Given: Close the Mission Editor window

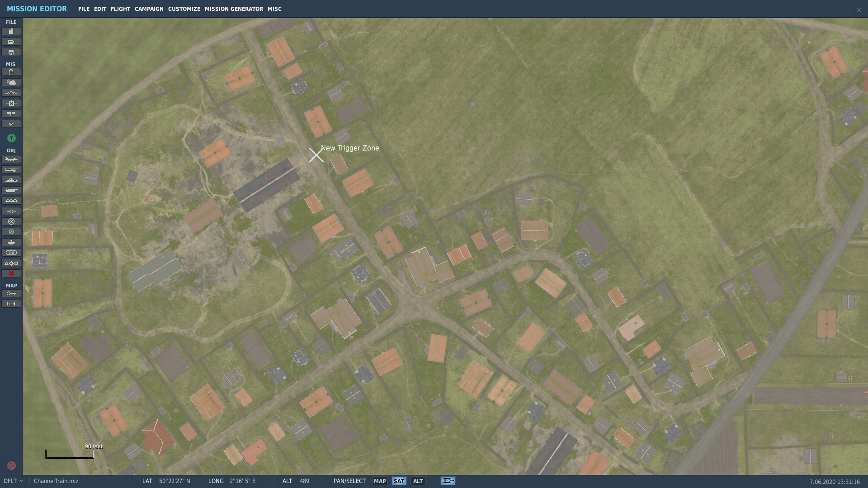Looking at the screenshot, I should [x=859, y=9].
